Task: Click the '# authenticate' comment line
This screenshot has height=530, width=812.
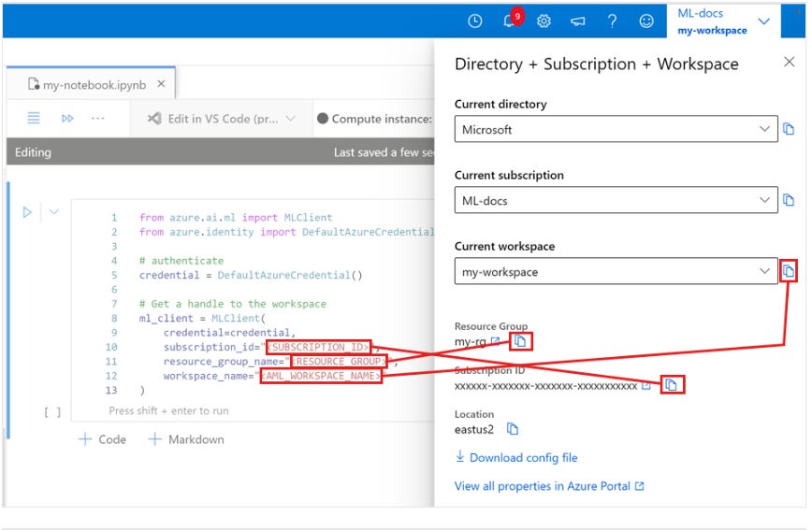Action: pyautogui.click(x=181, y=261)
